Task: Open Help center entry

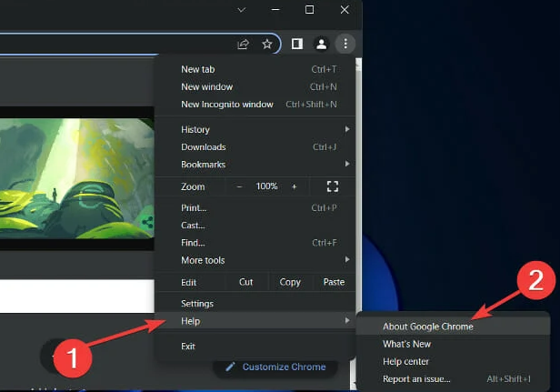Action: [x=454, y=361]
